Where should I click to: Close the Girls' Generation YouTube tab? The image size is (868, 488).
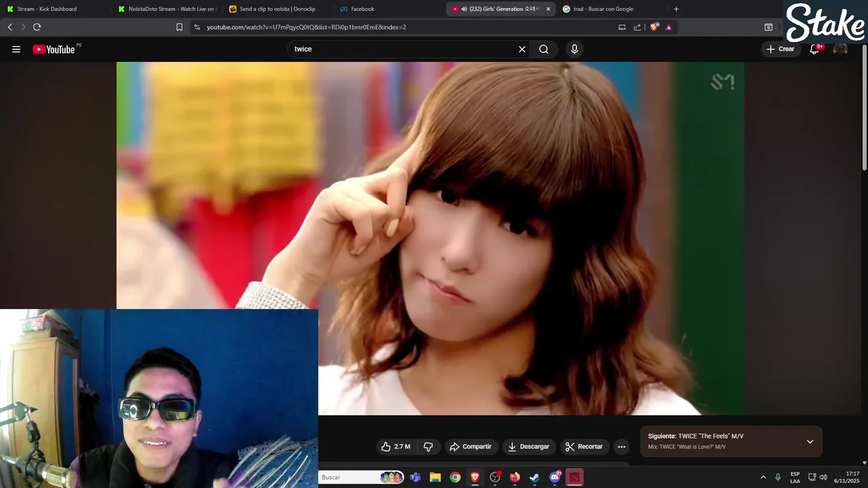548,9
